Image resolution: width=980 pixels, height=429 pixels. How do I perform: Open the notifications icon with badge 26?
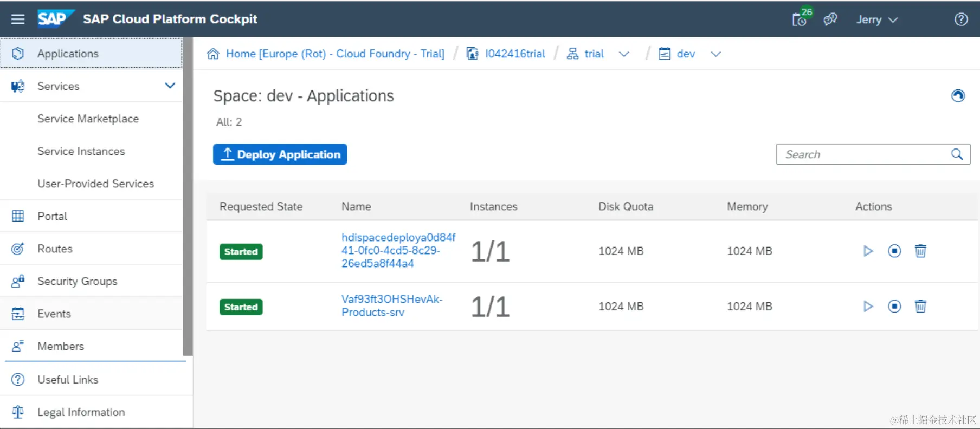click(x=800, y=19)
